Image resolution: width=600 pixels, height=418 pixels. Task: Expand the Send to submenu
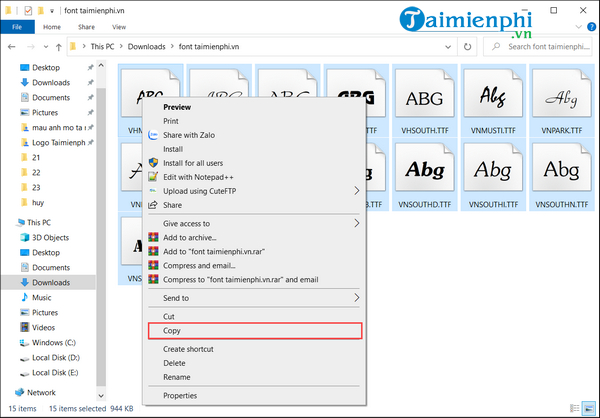(x=254, y=298)
